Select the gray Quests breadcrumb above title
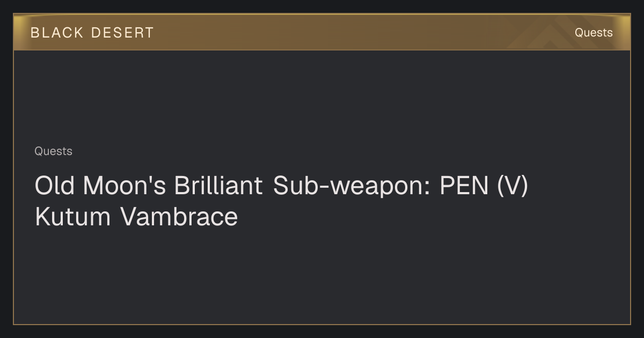644x338 pixels. (x=53, y=151)
